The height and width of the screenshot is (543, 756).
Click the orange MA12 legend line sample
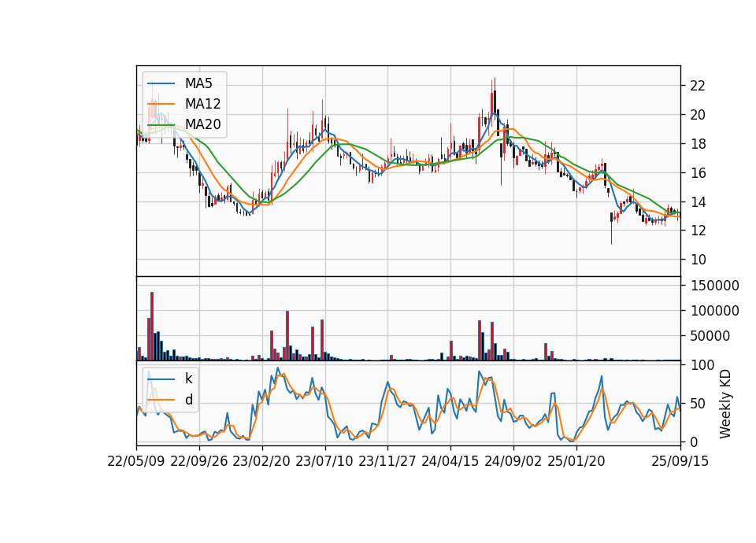pos(161,104)
